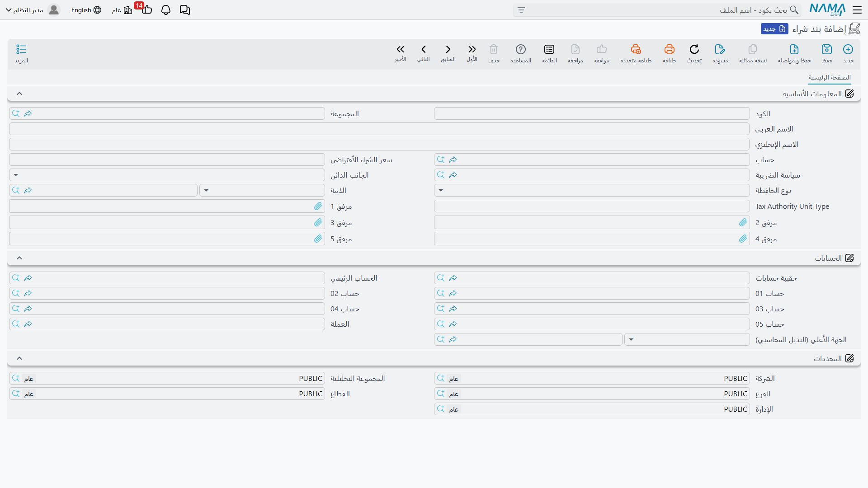Click the موافقة approve icon
This screenshot has height=488, width=868.
pyautogui.click(x=602, y=49)
